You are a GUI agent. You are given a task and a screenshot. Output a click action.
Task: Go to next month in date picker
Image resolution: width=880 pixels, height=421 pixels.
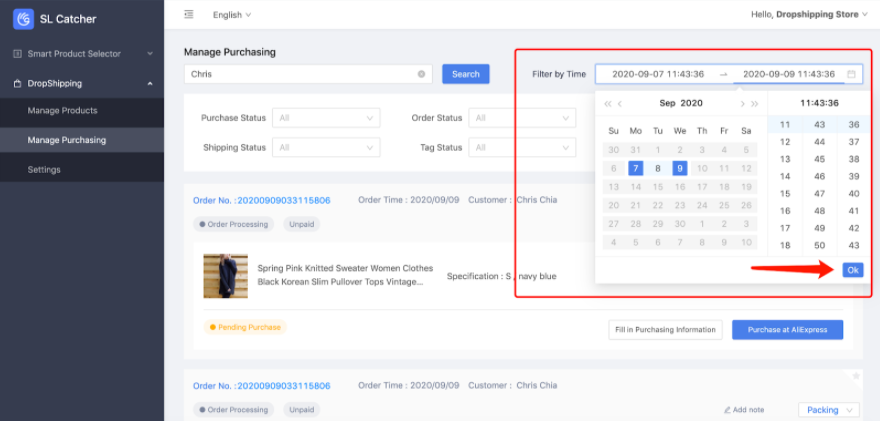tap(742, 103)
